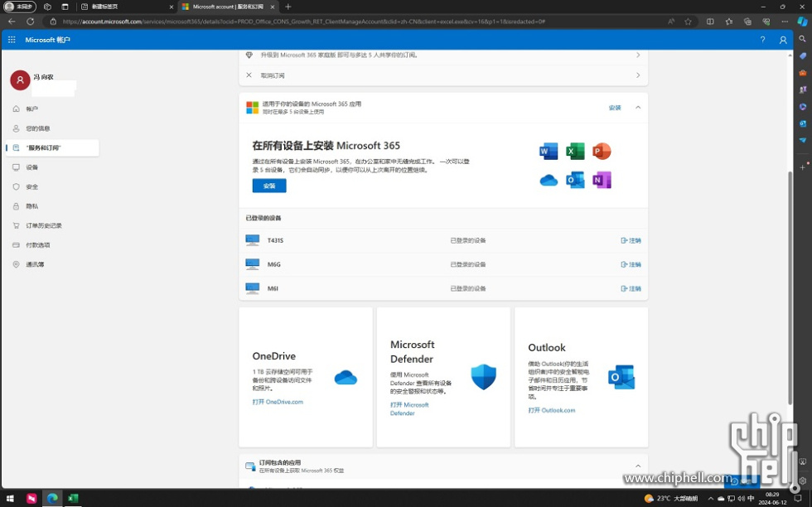Click the weather widget in taskbar
This screenshot has height=507, width=812.
click(x=670, y=498)
